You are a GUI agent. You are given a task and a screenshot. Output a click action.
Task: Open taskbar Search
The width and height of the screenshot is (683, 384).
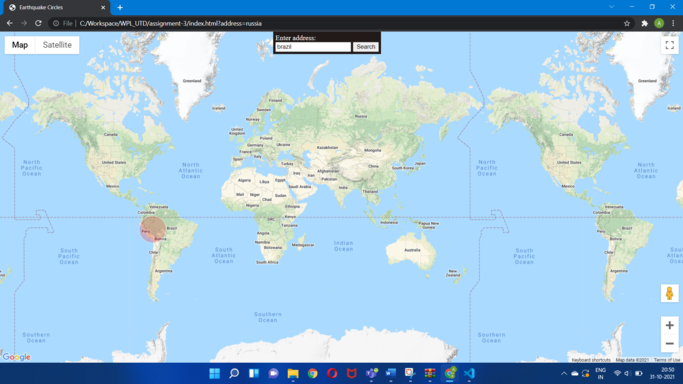[x=234, y=373]
